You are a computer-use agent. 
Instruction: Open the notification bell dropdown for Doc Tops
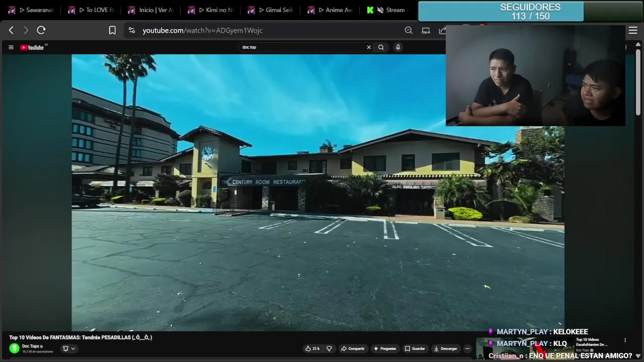point(68,348)
